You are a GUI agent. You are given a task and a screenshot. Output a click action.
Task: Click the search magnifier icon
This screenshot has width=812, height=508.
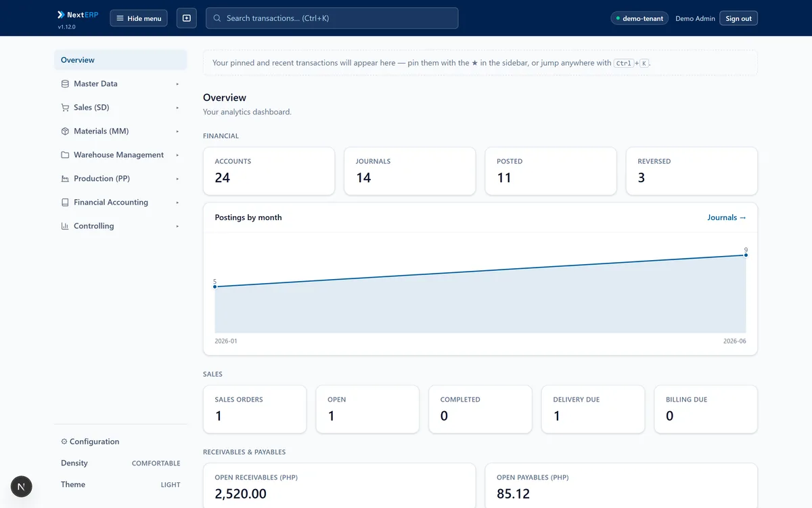click(x=217, y=18)
